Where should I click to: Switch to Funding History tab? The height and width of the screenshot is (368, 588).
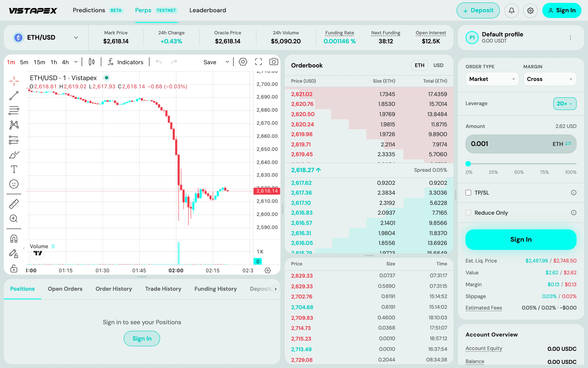click(216, 289)
